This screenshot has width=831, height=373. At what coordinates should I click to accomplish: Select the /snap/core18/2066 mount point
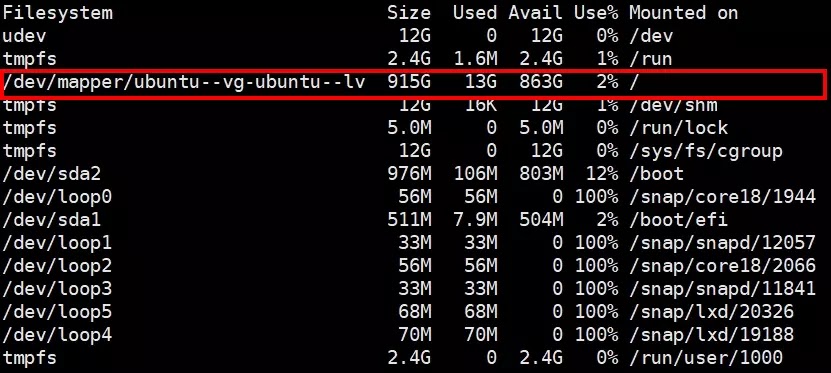(x=722, y=266)
